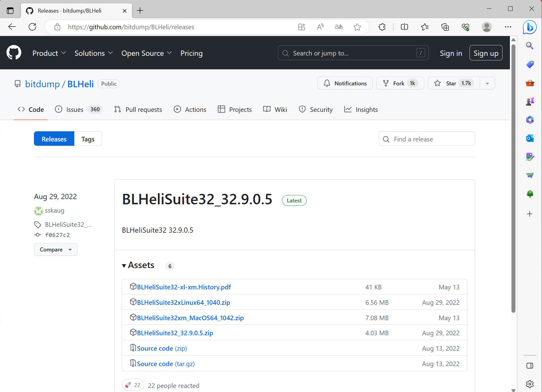Open sidebar Search magnifier icon
The height and width of the screenshot is (392, 542).
[x=530, y=46]
